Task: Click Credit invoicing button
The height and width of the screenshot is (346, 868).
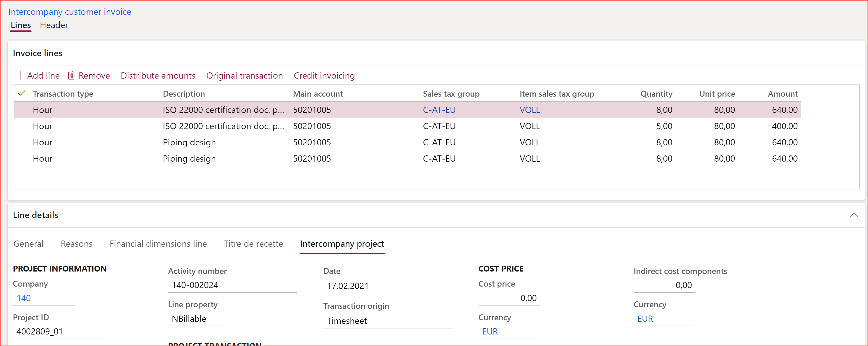Action: pyautogui.click(x=324, y=75)
